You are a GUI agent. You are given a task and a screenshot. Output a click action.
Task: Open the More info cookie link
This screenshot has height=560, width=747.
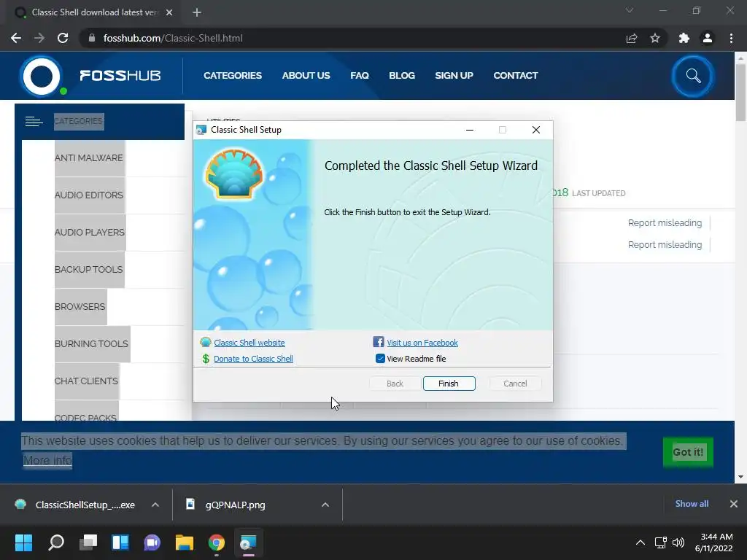pyautogui.click(x=47, y=461)
